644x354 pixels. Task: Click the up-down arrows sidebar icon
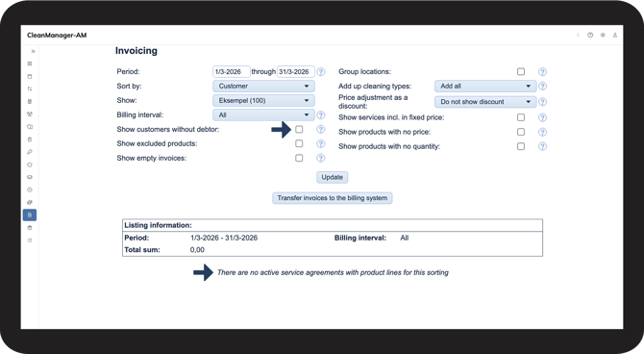[30, 88]
